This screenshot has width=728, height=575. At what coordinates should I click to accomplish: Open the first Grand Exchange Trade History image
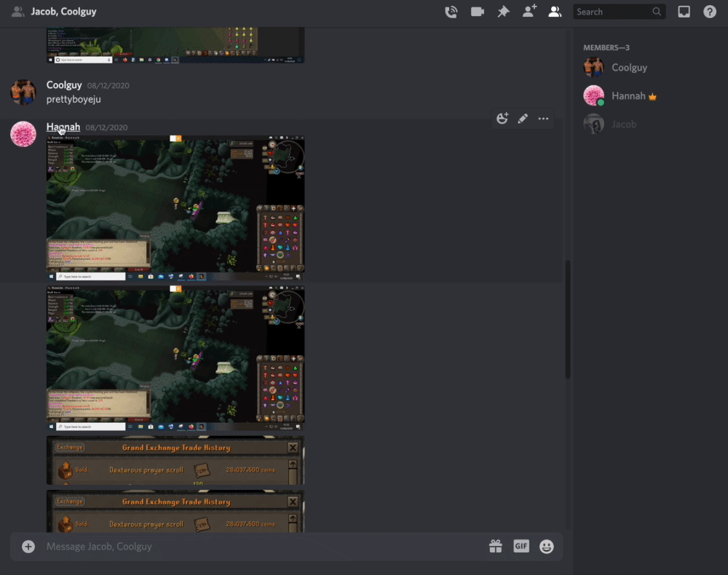pos(175,461)
